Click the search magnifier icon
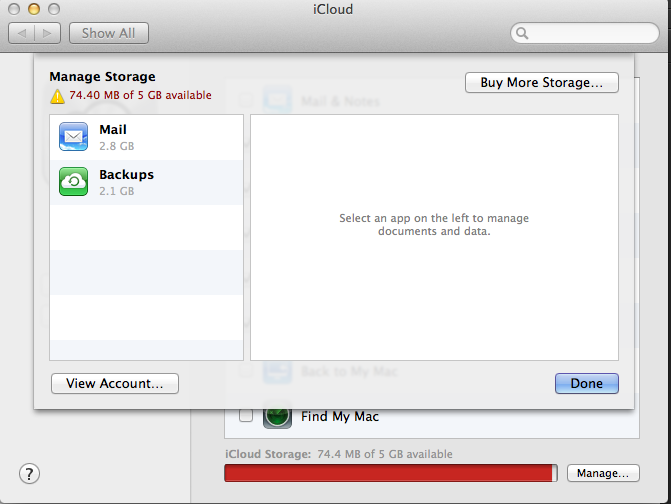 [x=522, y=33]
